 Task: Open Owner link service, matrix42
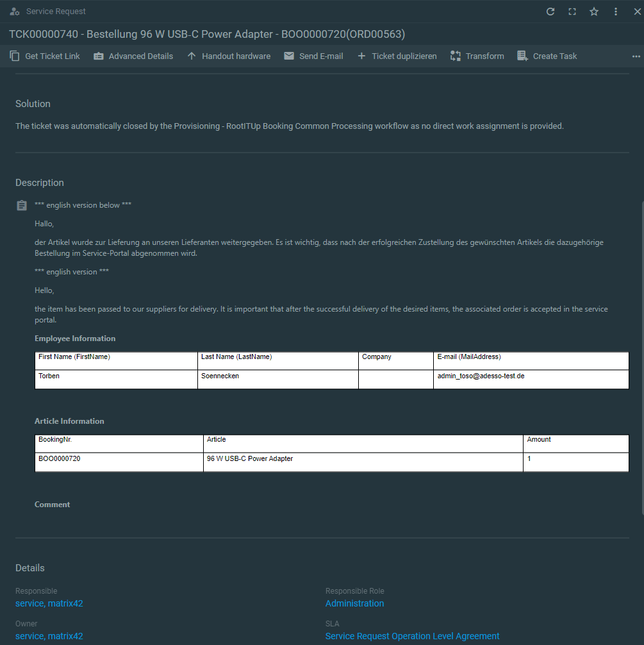(49, 637)
